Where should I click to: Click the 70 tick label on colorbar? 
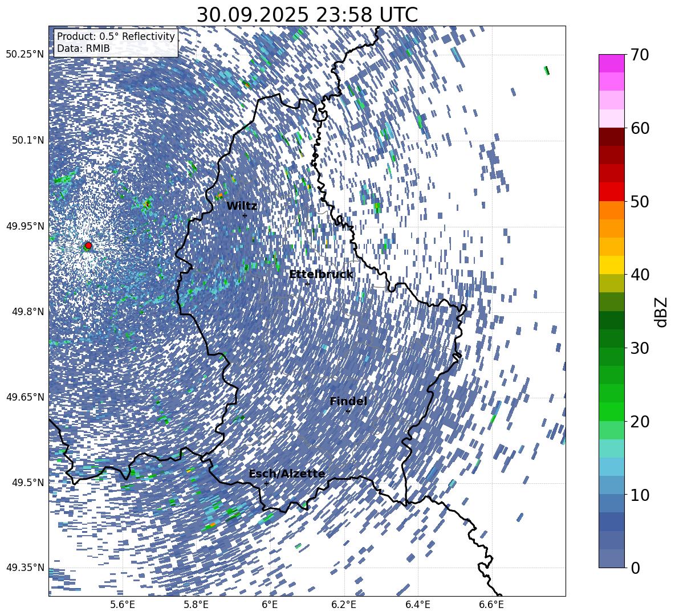coord(640,55)
